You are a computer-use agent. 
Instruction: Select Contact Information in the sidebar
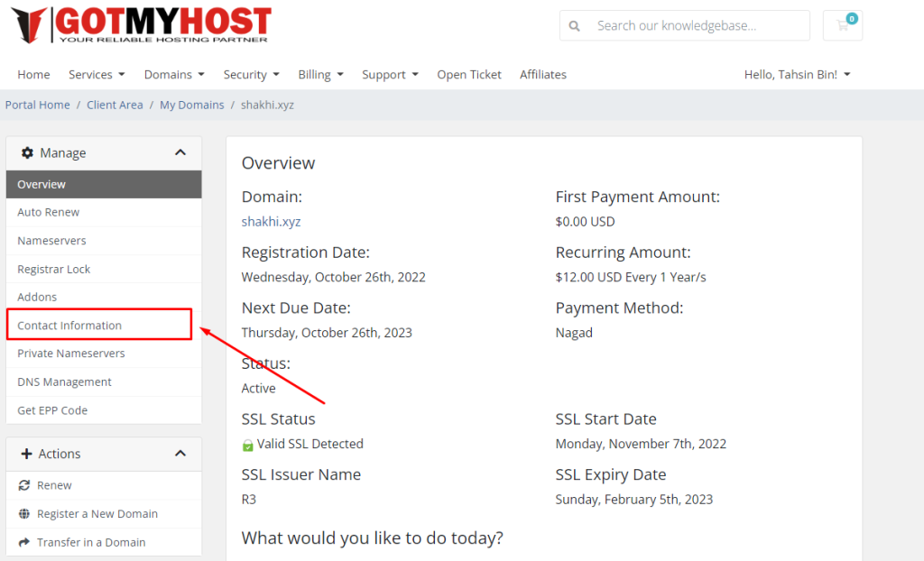(x=69, y=326)
